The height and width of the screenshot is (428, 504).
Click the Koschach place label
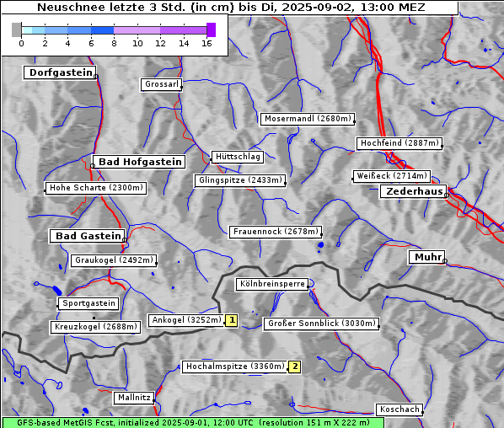pos(399,409)
